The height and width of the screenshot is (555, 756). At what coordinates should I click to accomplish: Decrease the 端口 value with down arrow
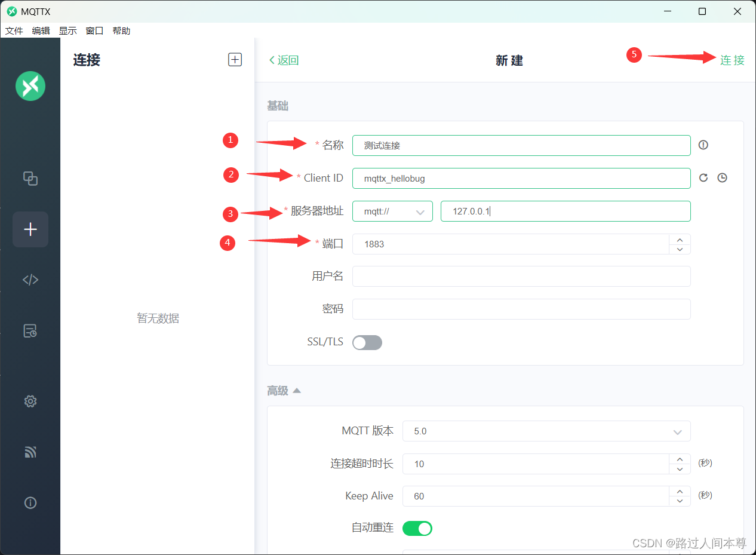[680, 249]
